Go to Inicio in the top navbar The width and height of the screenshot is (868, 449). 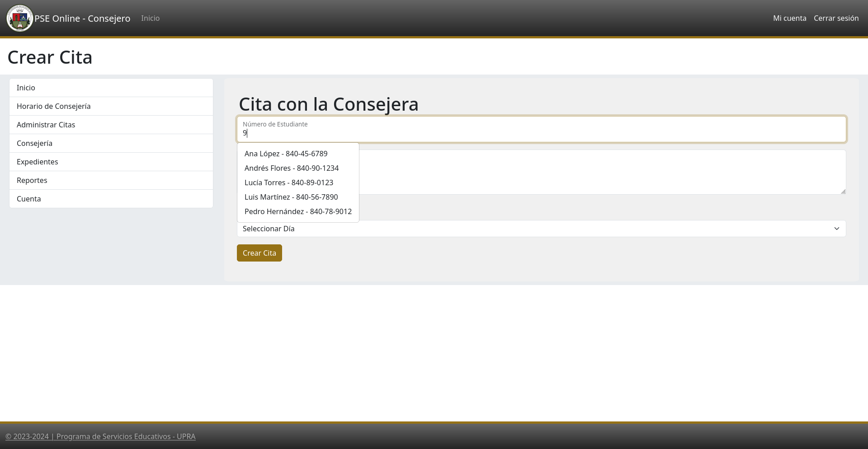150,18
